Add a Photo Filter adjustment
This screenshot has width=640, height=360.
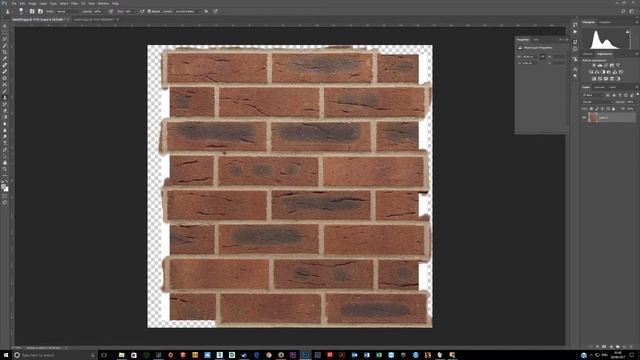tap(609, 72)
